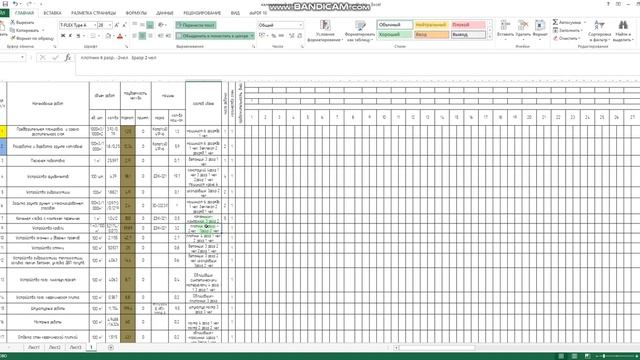Image resolution: width=640 pixels, height=360 pixels.
Task: Open the Name Box dropdown
Action: 22,58
